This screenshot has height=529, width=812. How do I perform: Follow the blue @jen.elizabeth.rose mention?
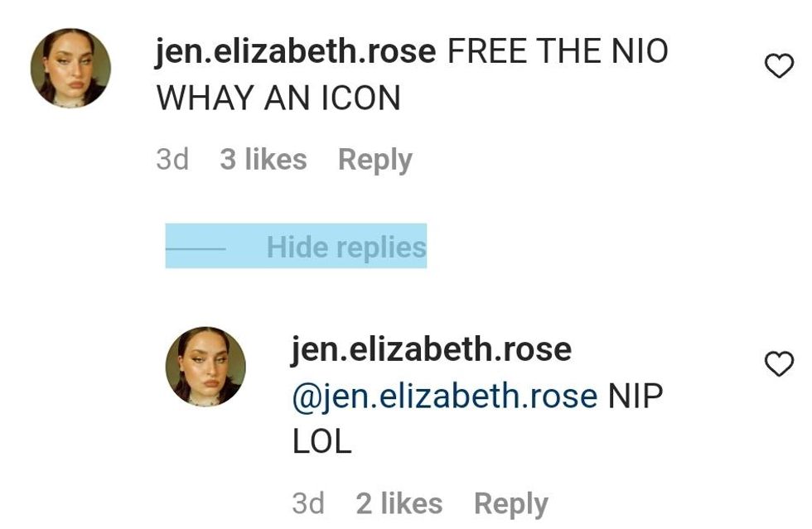coord(445,397)
